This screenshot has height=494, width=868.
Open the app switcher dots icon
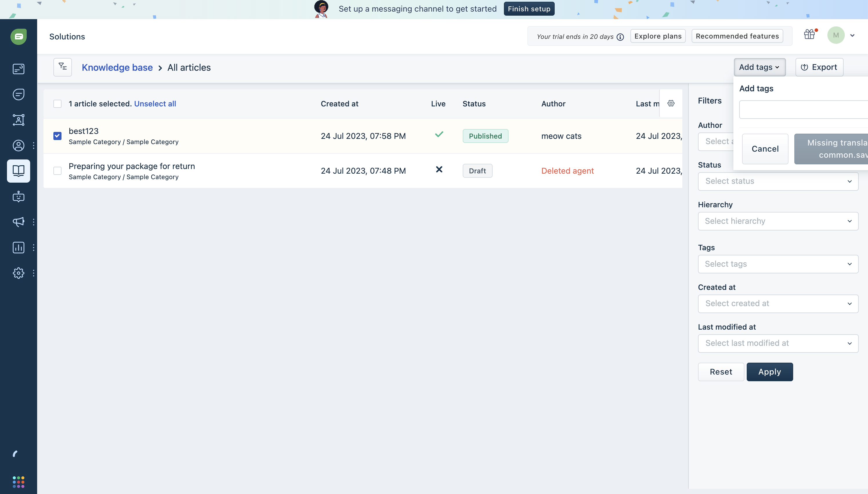click(18, 482)
